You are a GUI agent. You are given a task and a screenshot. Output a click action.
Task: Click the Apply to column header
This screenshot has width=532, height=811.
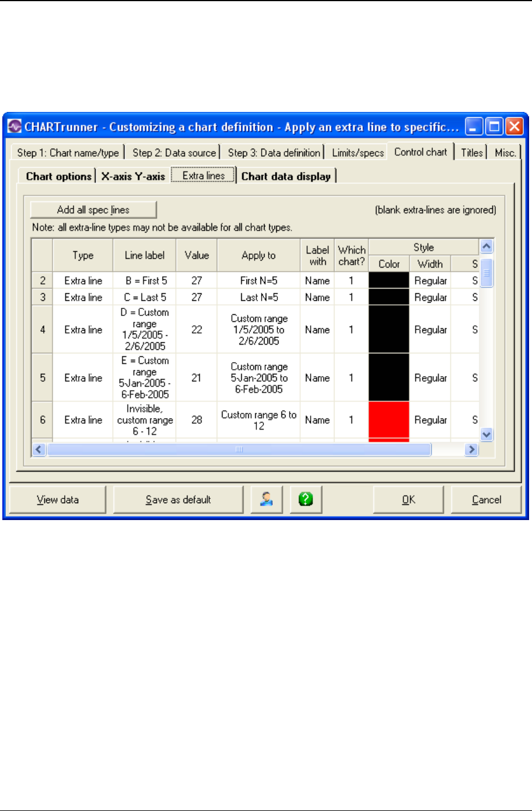click(259, 255)
